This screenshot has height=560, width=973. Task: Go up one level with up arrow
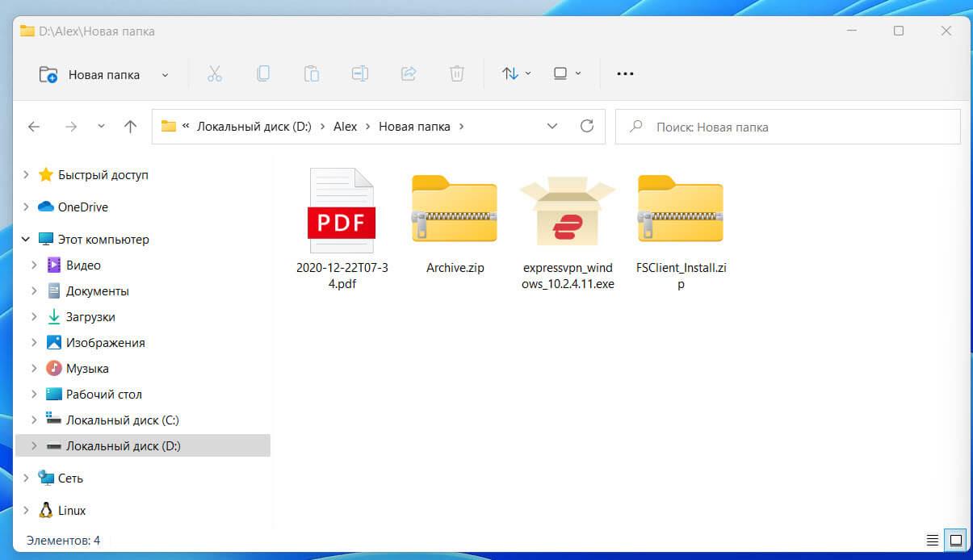pos(130,127)
